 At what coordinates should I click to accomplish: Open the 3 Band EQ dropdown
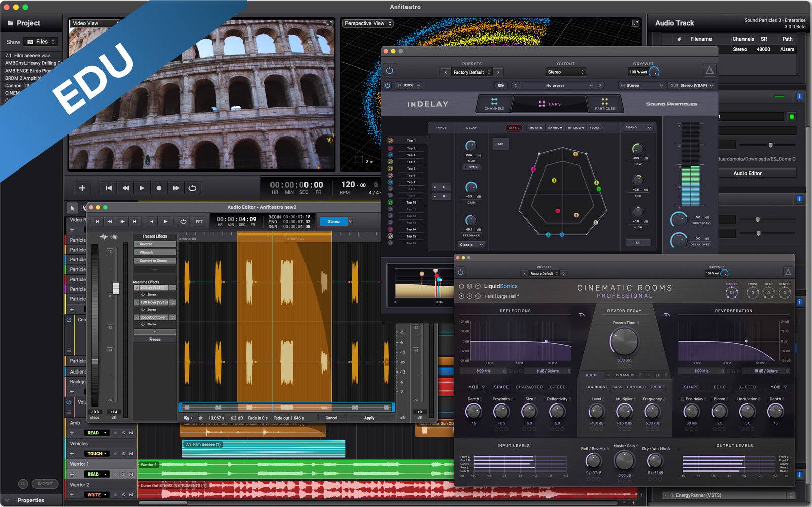click(x=638, y=128)
